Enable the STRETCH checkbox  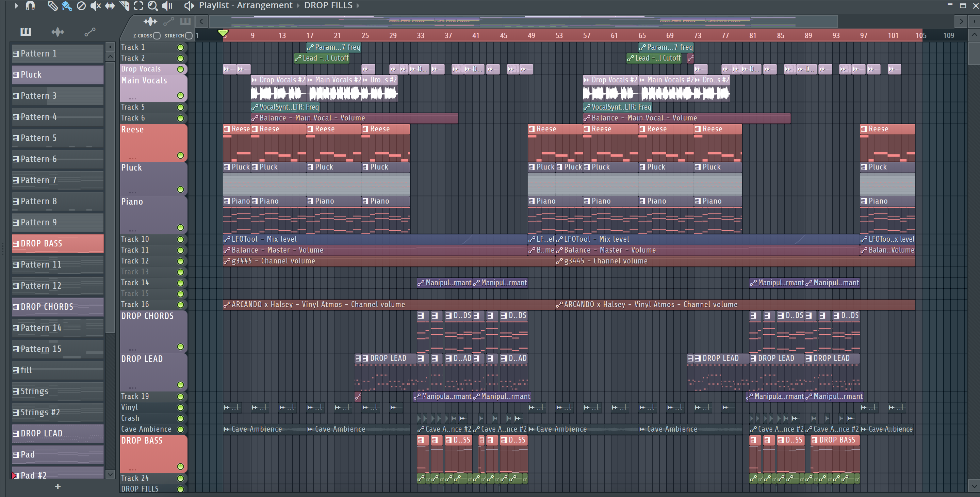point(189,36)
